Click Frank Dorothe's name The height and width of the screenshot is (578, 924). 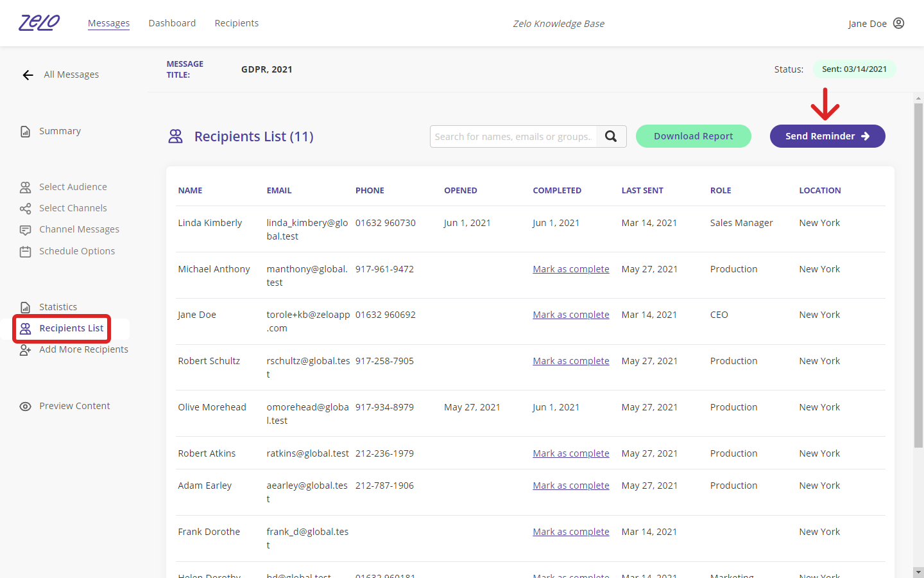[209, 532]
